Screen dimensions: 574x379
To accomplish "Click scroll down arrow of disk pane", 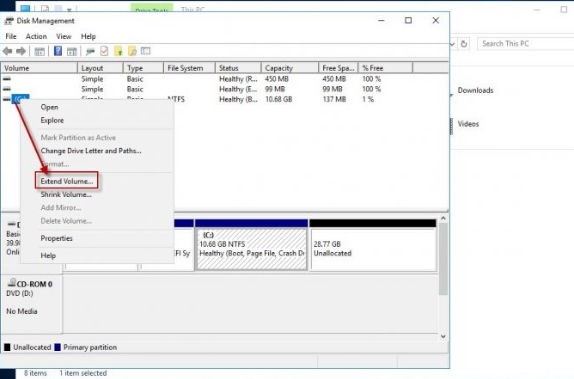I will pos(443,336).
